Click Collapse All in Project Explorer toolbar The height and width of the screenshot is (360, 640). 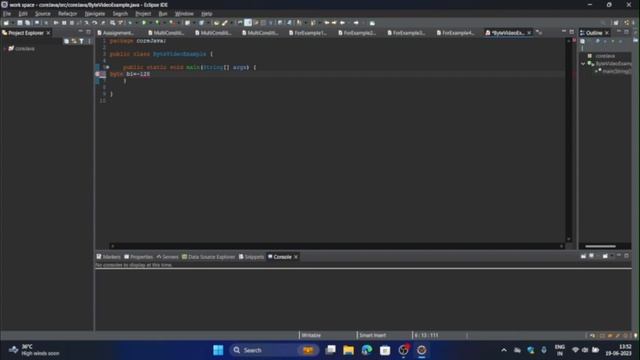pyautogui.click(x=67, y=41)
